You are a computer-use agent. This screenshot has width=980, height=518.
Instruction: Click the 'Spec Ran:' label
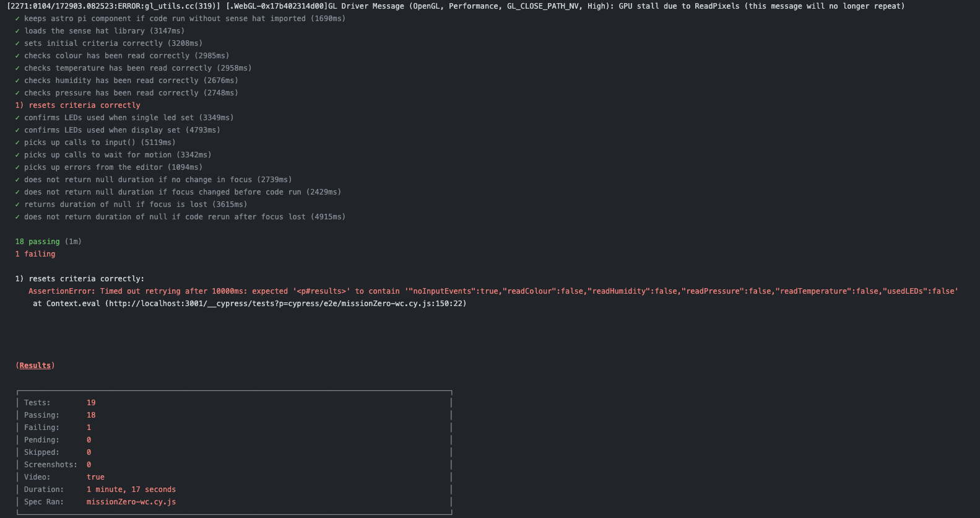pyautogui.click(x=44, y=502)
